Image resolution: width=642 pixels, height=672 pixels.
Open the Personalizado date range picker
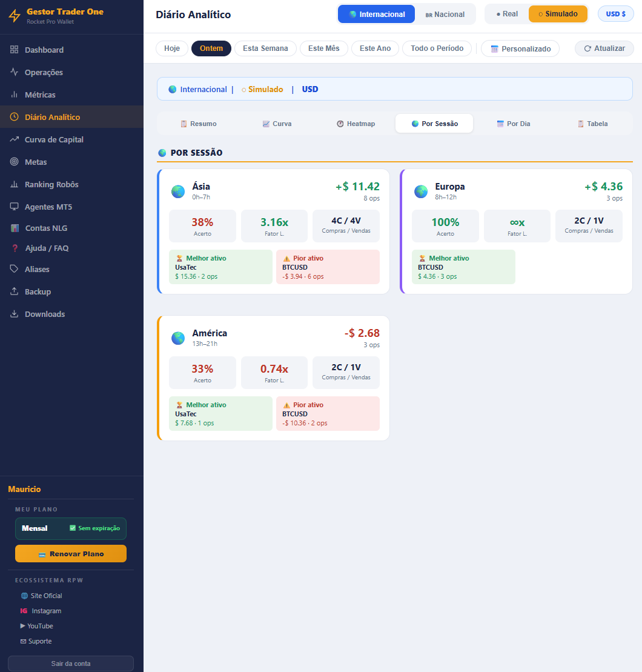[520, 48]
